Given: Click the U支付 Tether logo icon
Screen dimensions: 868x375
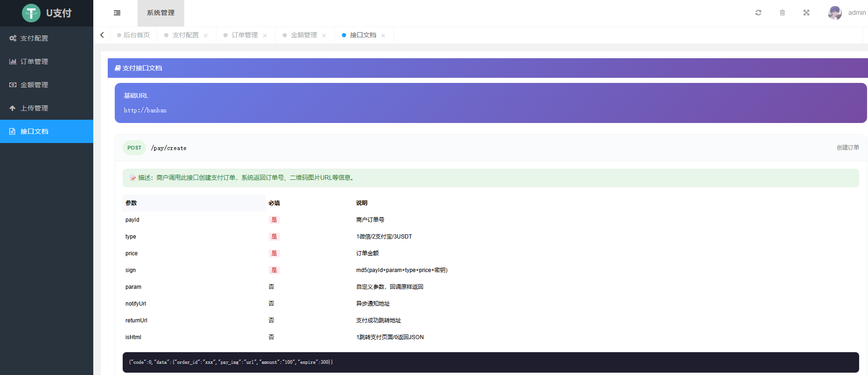Looking at the screenshot, I should [x=31, y=13].
